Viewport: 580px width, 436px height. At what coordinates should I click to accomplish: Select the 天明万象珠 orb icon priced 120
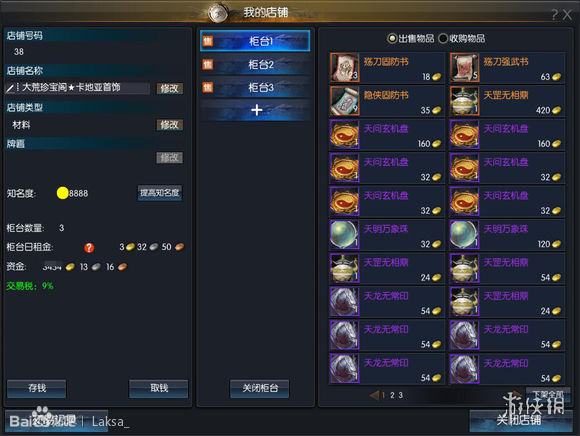[465, 235]
